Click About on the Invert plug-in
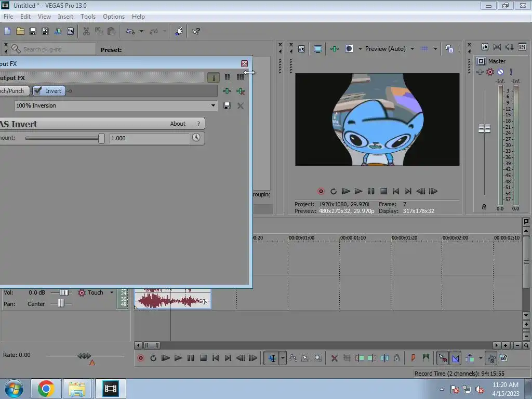The image size is (532, 399). coord(178,124)
